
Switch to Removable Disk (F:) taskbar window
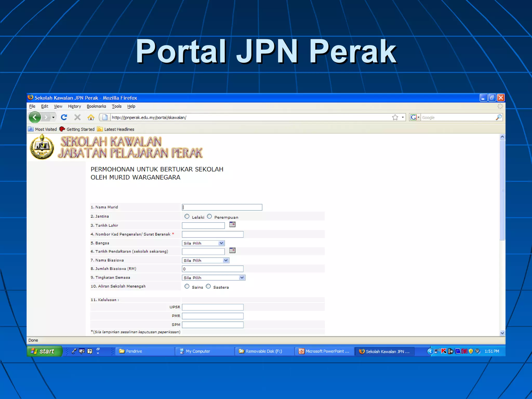tap(265, 351)
